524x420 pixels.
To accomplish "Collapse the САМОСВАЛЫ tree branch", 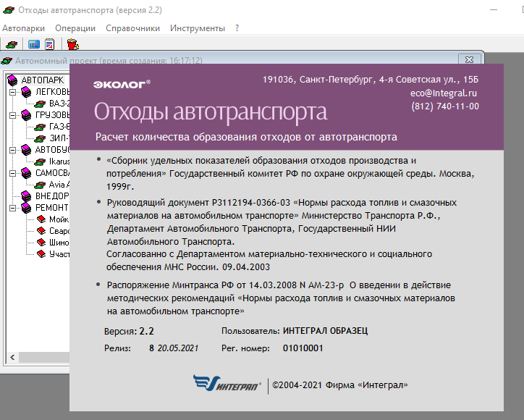I will click(12, 173).
